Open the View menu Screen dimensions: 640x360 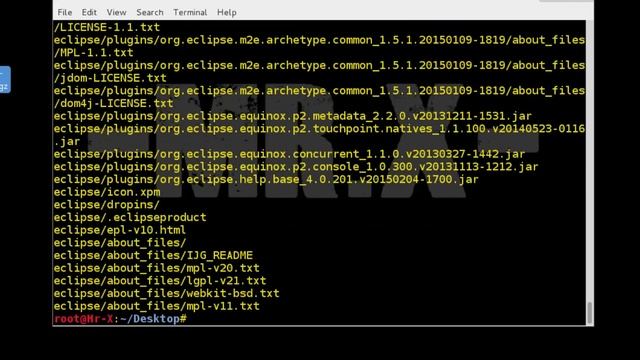(116, 12)
